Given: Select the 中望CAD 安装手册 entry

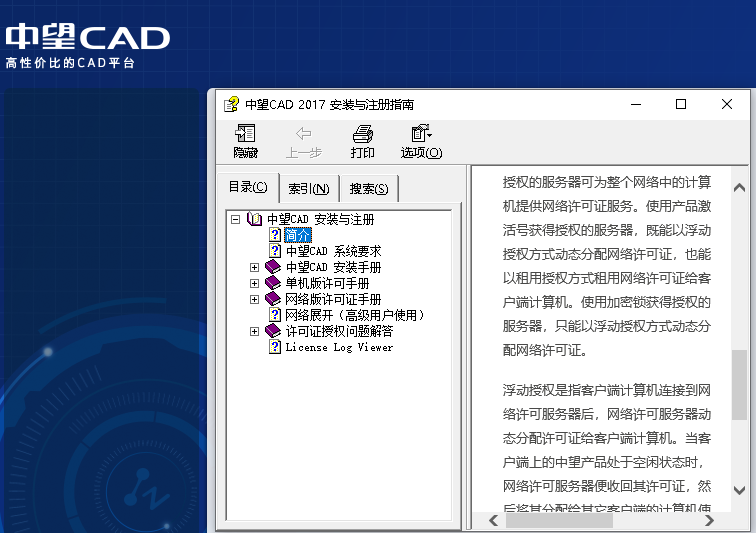Looking at the screenshot, I should click(x=333, y=267).
